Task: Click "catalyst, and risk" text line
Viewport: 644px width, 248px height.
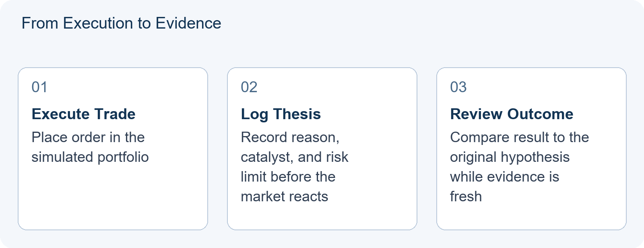Action: pos(295,157)
